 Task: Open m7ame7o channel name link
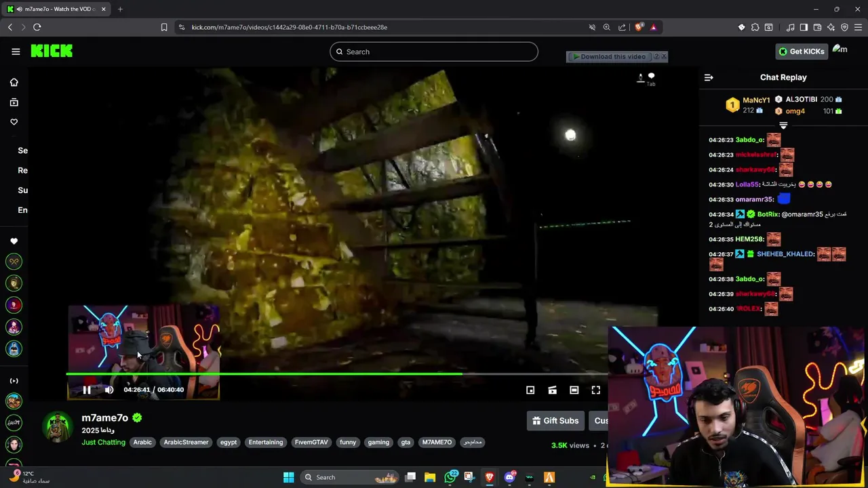(105, 418)
